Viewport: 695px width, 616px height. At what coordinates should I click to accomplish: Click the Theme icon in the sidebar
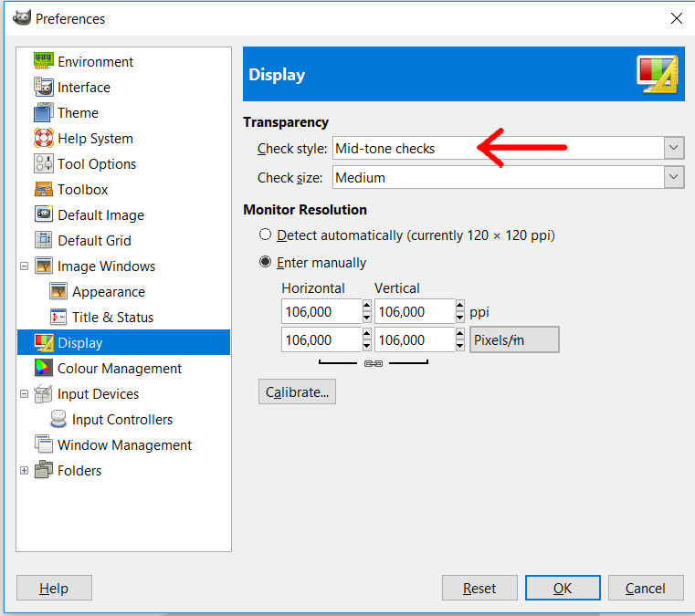(44, 112)
